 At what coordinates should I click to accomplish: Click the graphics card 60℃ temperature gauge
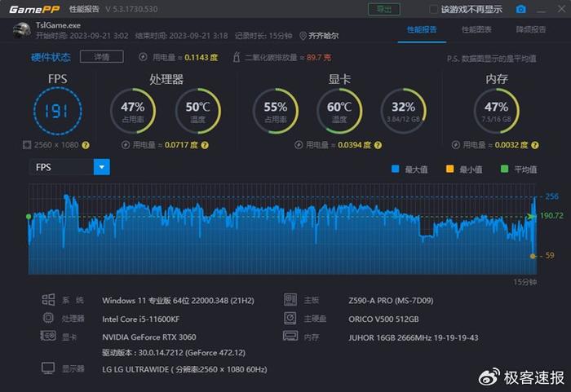coord(339,111)
